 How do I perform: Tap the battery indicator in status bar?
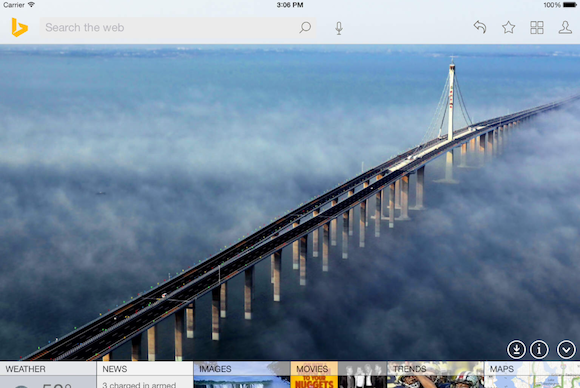pyautogui.click(x=570, y=5)
